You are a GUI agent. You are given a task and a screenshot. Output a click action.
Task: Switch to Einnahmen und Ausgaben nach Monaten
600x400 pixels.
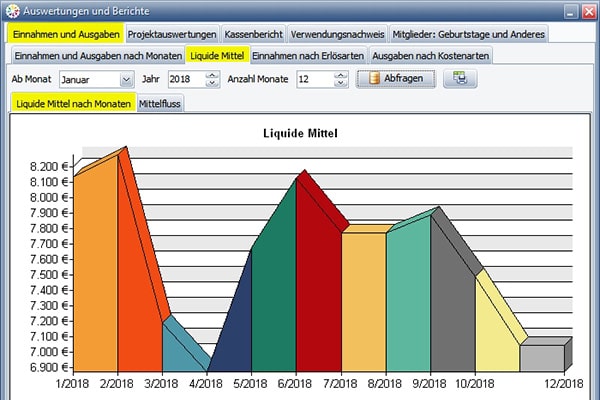pyautogui.click(x=97, y=55)
